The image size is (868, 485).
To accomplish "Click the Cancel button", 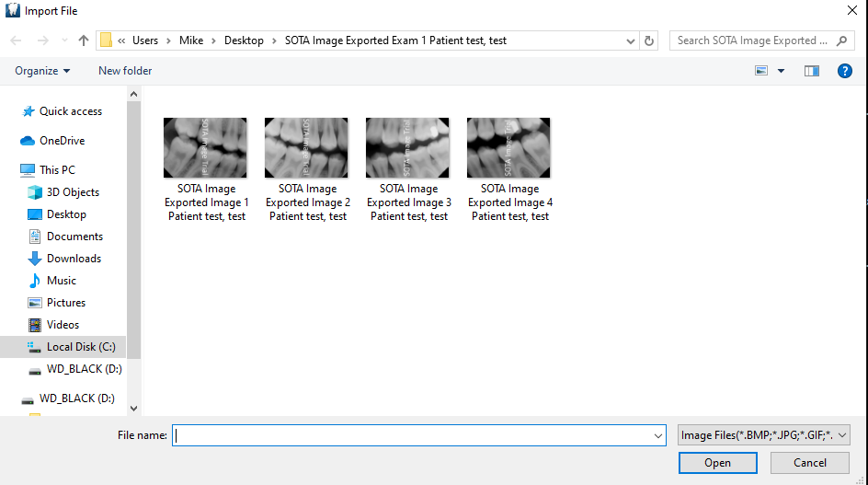I will click(809, 463).
